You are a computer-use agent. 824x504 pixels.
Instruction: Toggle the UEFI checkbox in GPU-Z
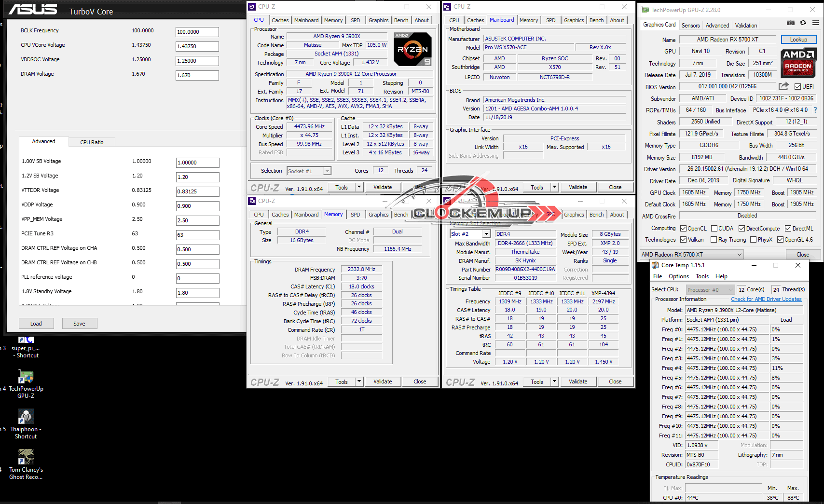tap(797, 87)
